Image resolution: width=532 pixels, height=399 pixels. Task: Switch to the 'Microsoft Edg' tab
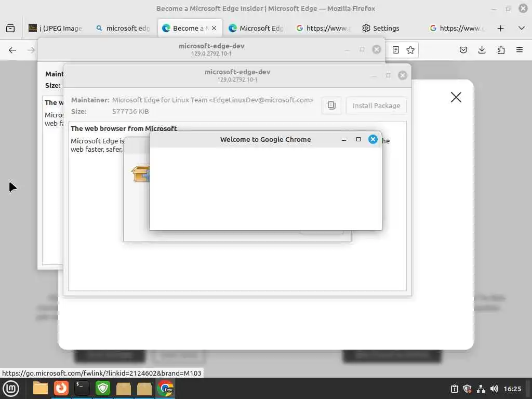(x=256, y=28)
